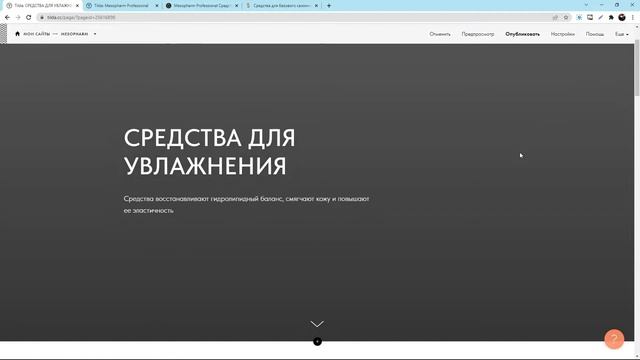Open the MESOPHARM project link

74,34
